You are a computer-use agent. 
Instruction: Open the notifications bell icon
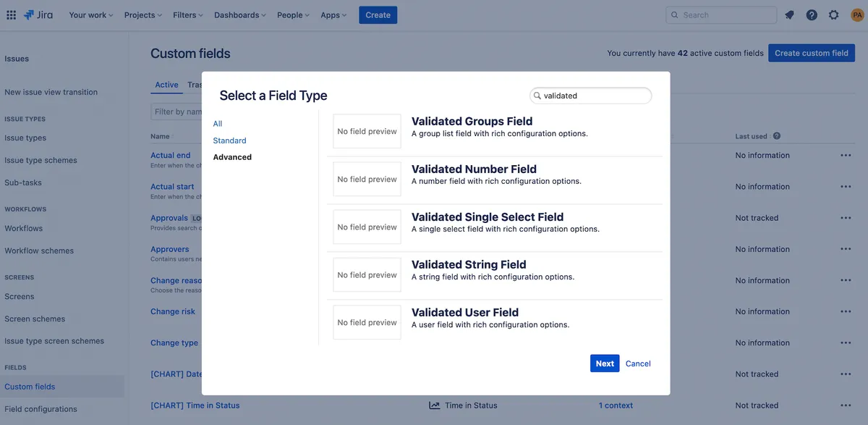pyautogui.click(x=789, y=14)
